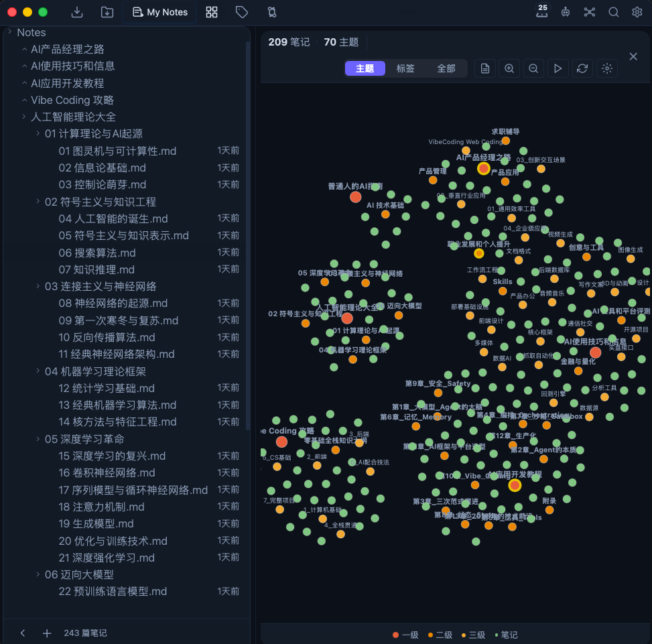Click the 二级 legend item

440,635
